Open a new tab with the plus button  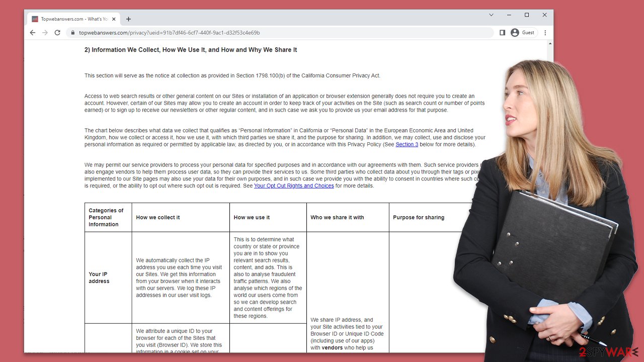[x=128, y=19]
